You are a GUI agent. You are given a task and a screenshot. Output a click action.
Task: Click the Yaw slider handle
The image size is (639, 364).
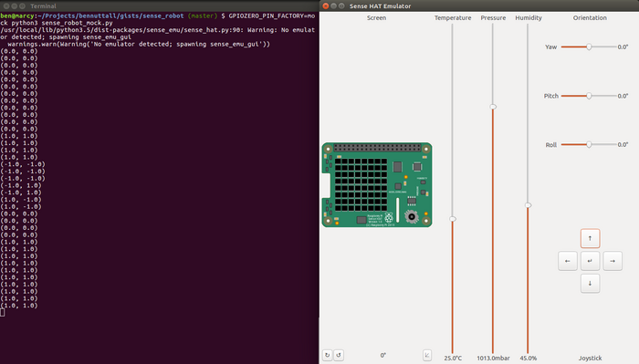[x=589, y=47]
